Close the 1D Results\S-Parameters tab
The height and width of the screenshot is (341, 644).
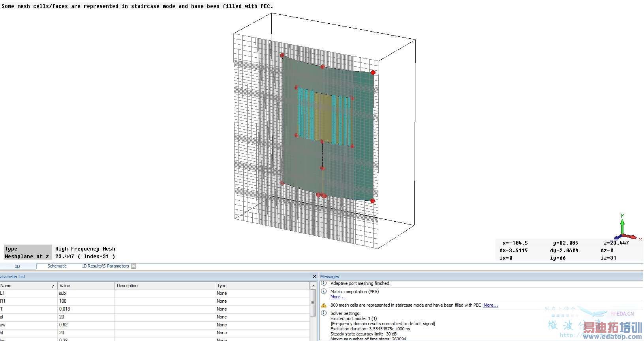tap(133, 266)
